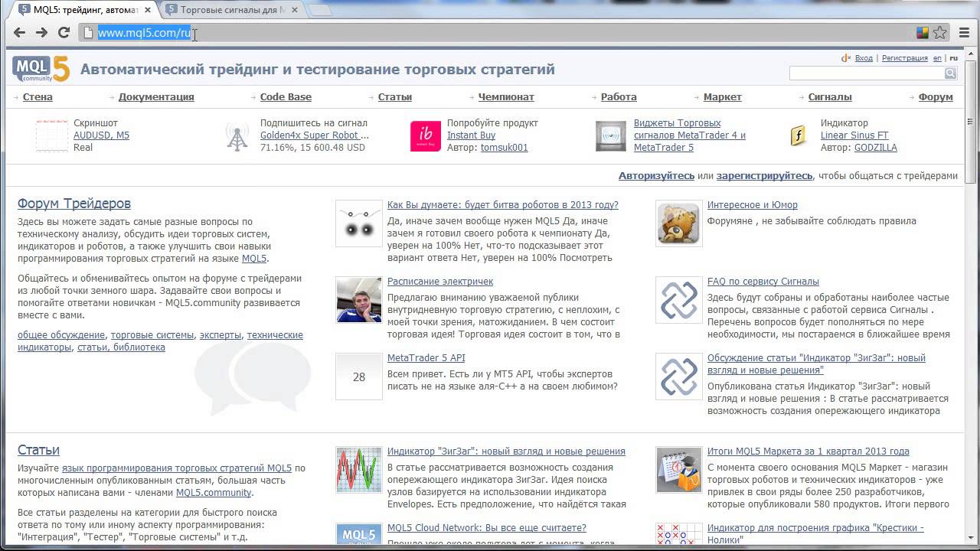Click the market results calendar icon
This screenshot has height=551, width=980.
[678, 470]
